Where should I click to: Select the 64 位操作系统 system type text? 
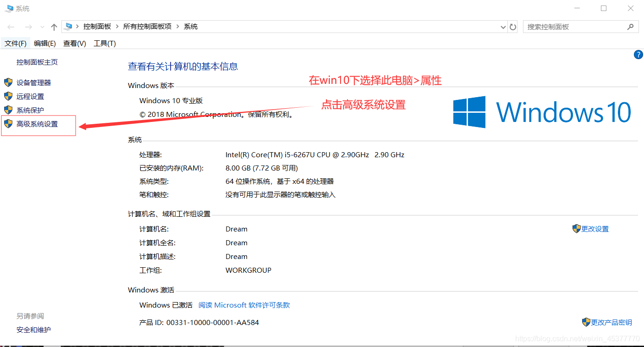[x=280, y=182]
